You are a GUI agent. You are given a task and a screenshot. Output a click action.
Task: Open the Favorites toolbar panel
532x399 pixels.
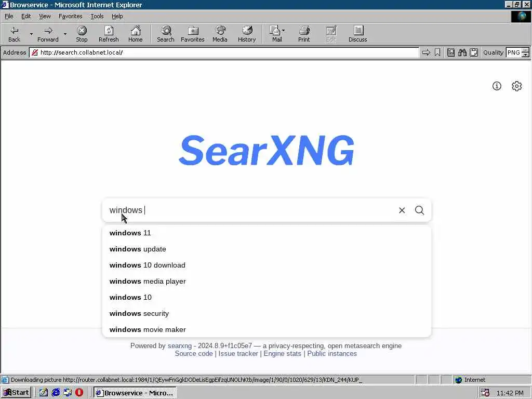pyautogui.click(x=192, y=34)
